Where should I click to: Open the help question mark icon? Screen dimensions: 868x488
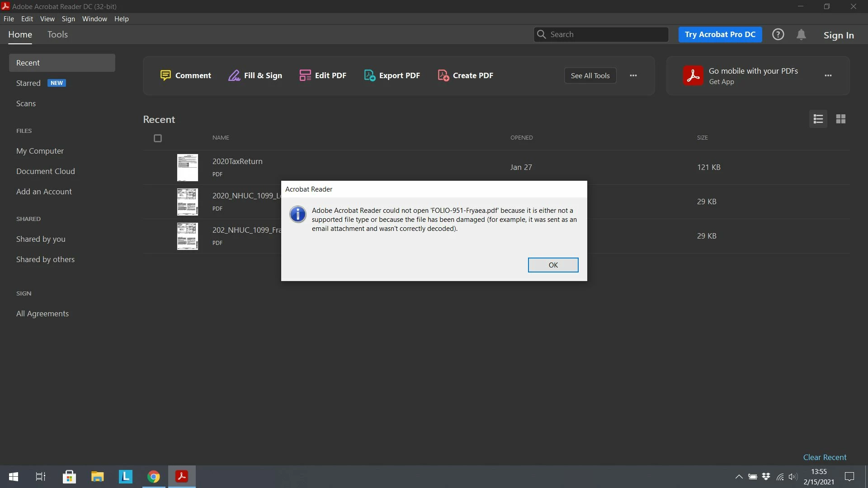(x=778, y=34)
